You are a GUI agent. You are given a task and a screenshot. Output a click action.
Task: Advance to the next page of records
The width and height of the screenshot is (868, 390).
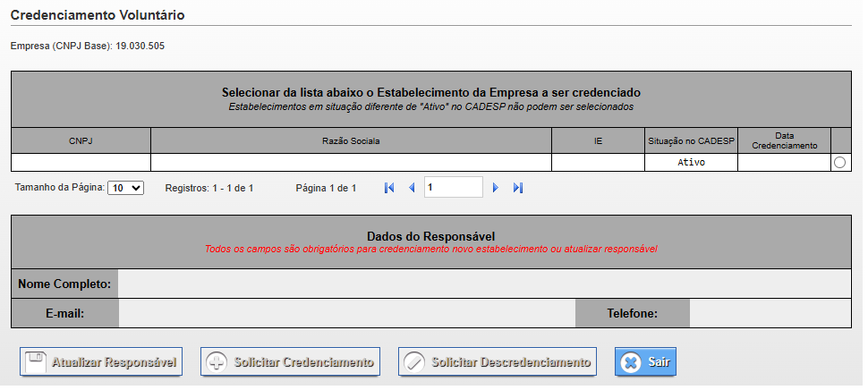[496, 188]
